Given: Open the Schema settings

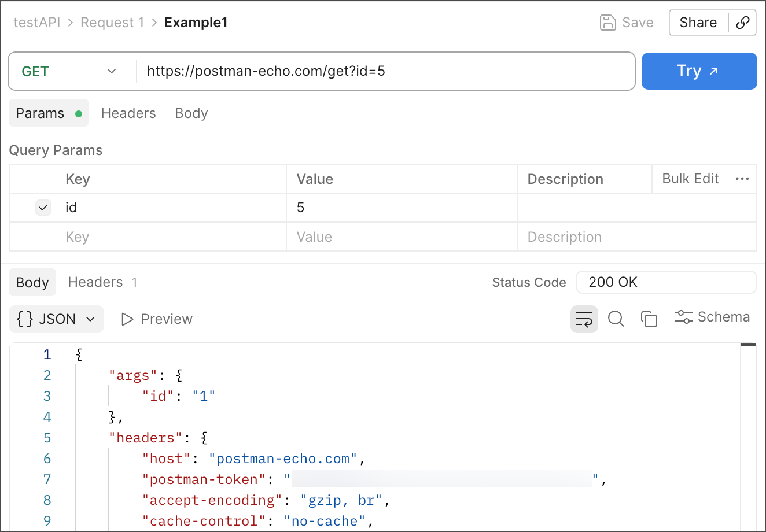Looking at the screenshot, I should pyautogui.click(x=712, y=317).
